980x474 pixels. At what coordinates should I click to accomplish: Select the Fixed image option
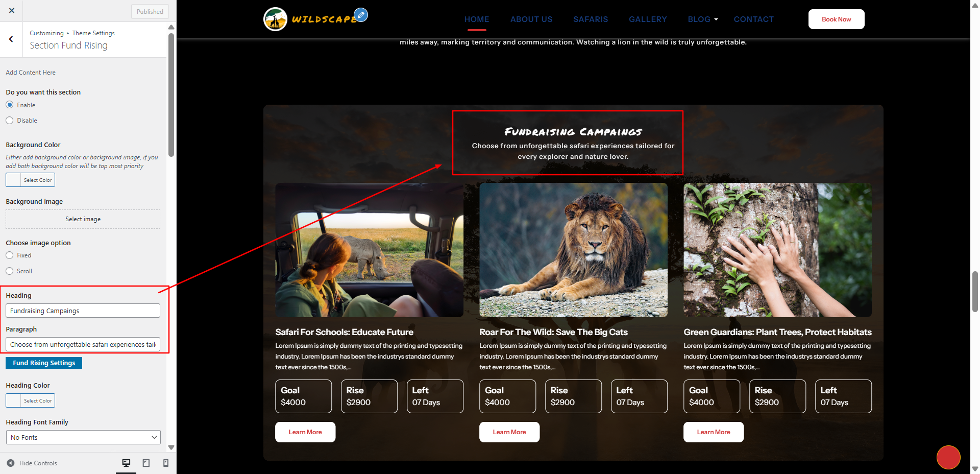(x=10, y=255)
